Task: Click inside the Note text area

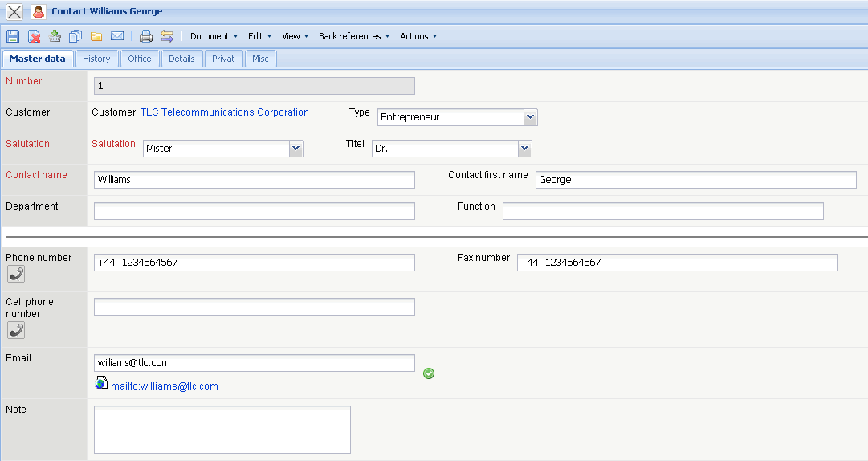Action: (222, 430)
